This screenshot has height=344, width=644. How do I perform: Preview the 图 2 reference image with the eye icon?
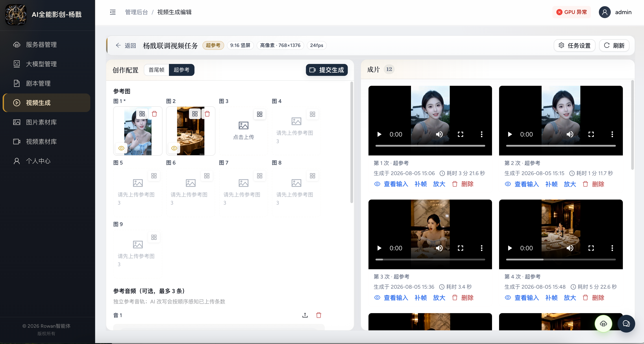[x=174, y=148]
